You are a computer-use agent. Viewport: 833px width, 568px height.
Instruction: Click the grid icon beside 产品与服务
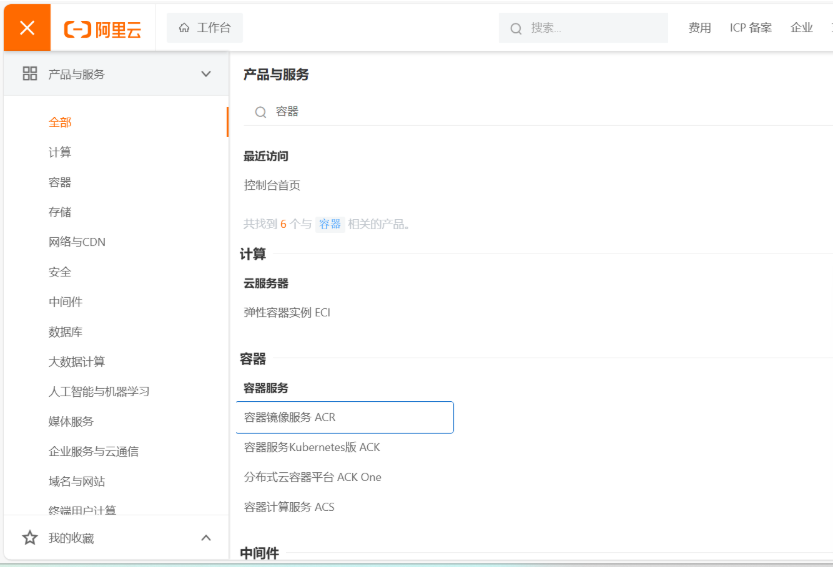pos(30,74)
